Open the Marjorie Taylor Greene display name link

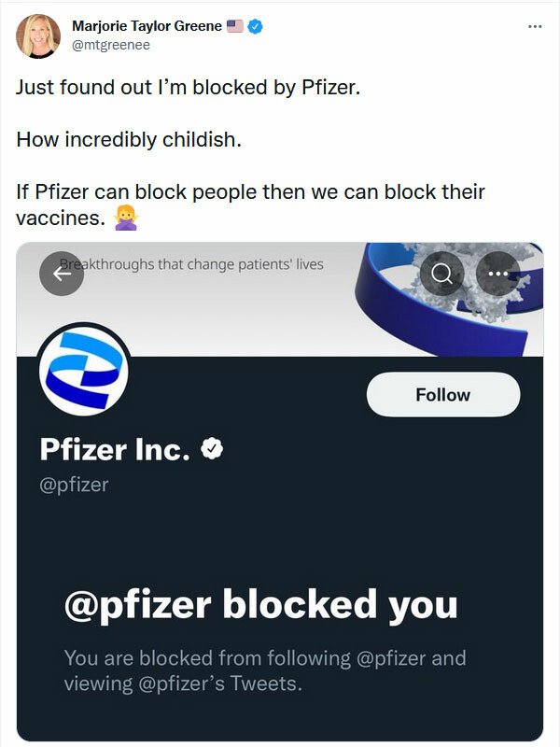[147, 26]
